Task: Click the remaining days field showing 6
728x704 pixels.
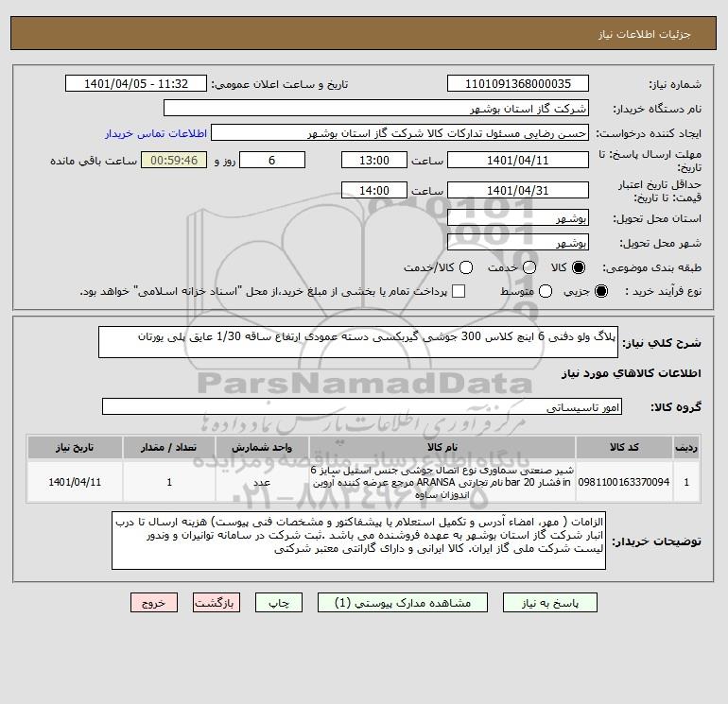Action: (272, 161)
